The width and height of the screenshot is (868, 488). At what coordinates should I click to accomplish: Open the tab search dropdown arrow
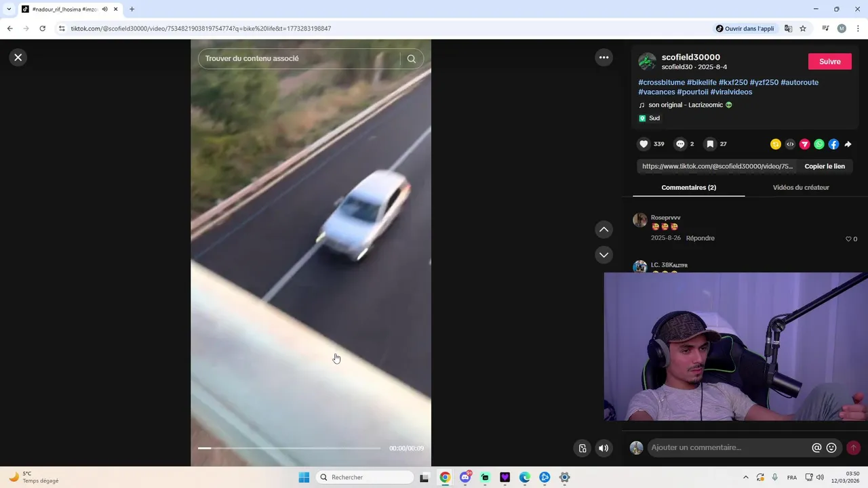click(x=9, y=9)
